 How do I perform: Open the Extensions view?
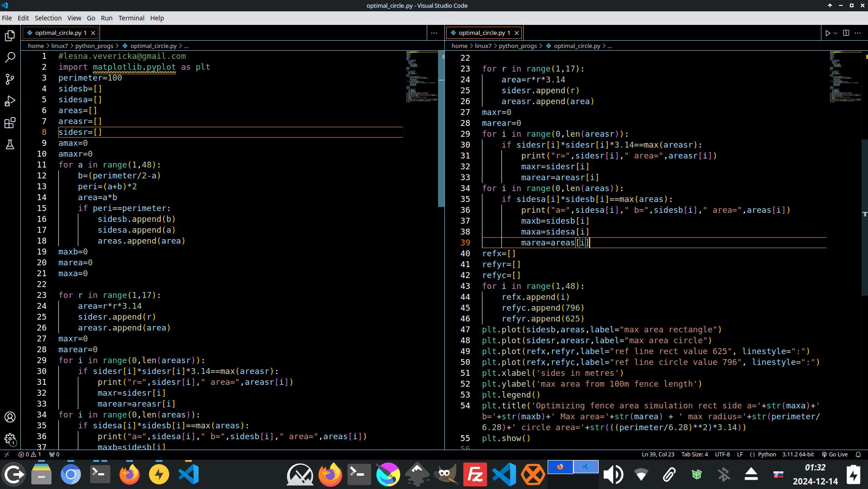tap(10, 123)
